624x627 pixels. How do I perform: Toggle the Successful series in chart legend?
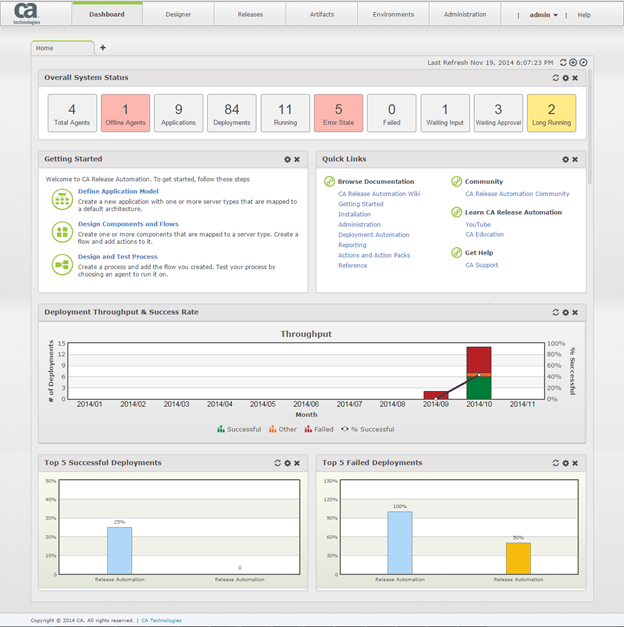[x=239, y=429]
